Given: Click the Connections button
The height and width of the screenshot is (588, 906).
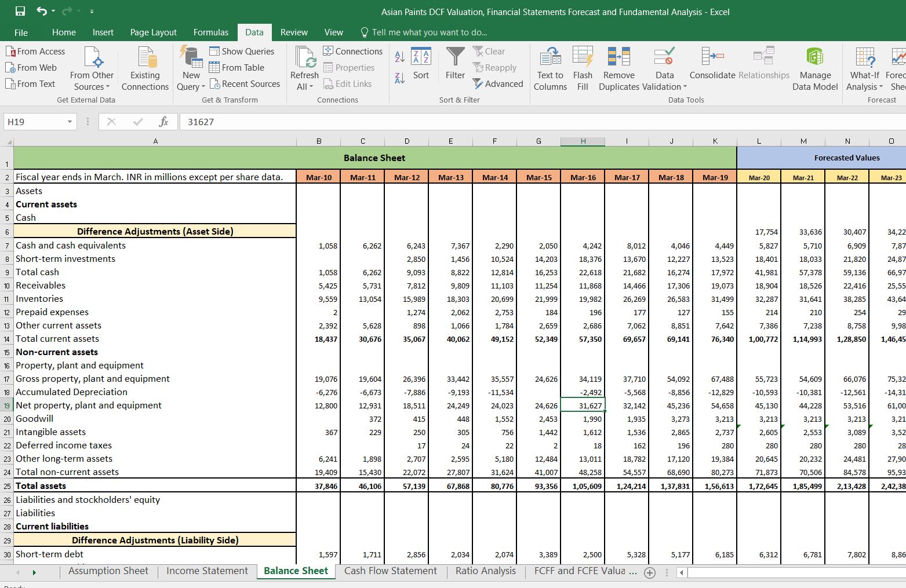Looking at the screenshot, I should pos(352,51).
